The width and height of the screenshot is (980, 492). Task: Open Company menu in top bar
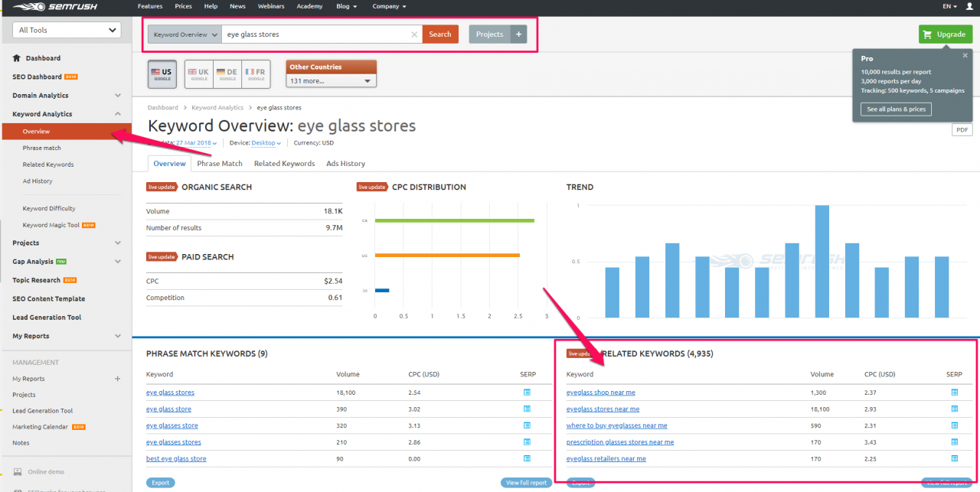[x=389, y=6]
